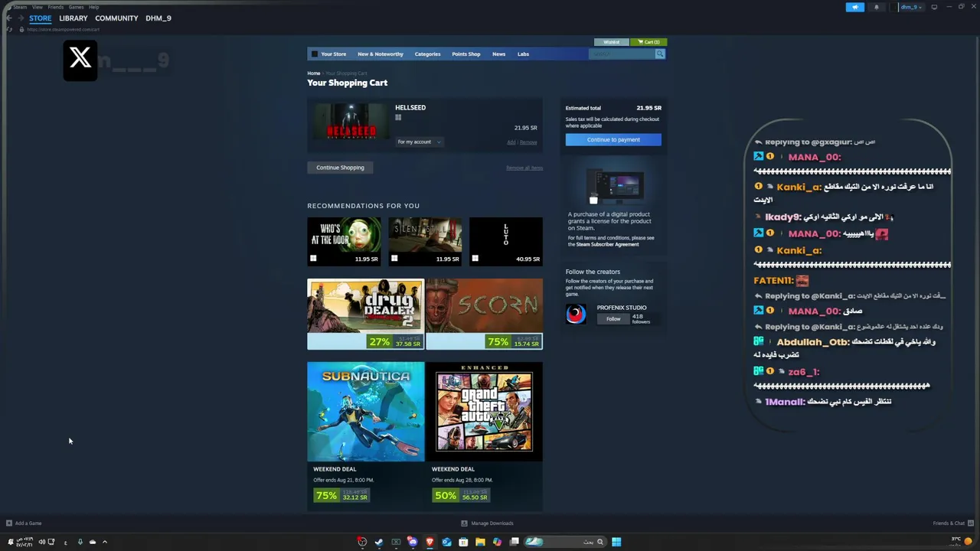This screenshot has width=980, height=551.
Task: Click the page reload icon beside the URL
Action: click(9, 29)
